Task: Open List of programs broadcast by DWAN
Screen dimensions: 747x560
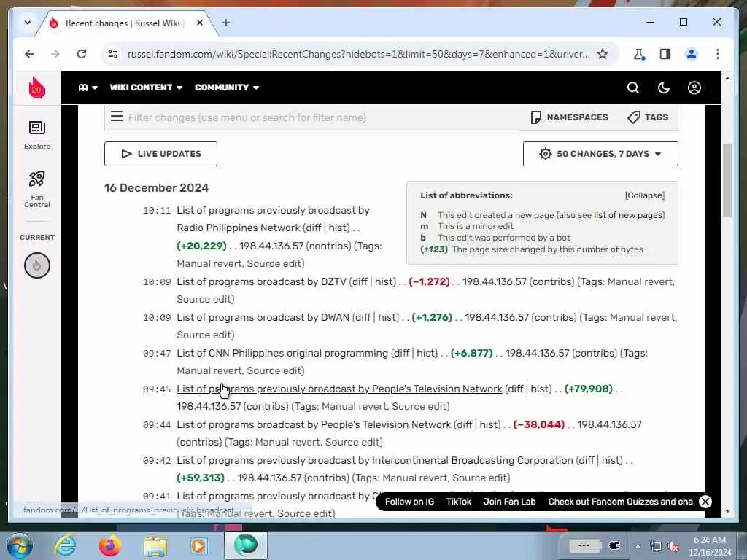Action: pyautogui.click(x=263, y=318)
